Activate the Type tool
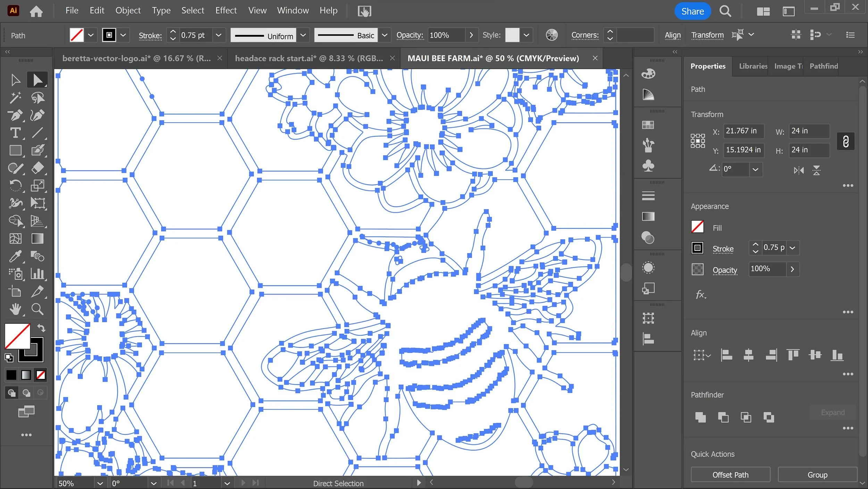This screenshot has width=868, height=489. (x=15, y=133)
